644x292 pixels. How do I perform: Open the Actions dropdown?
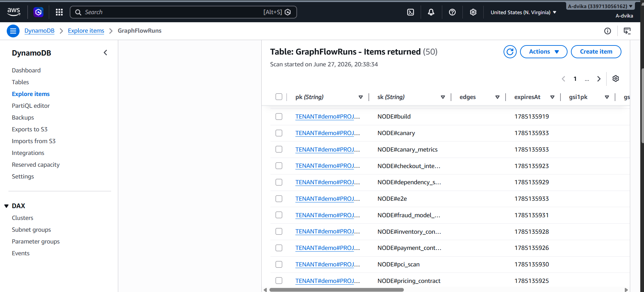544,52
